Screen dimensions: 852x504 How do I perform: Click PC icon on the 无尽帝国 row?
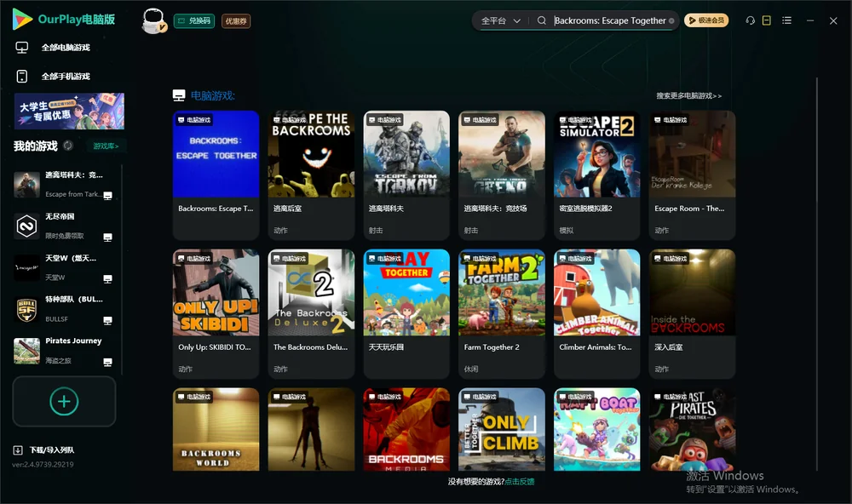coord(107,238)
